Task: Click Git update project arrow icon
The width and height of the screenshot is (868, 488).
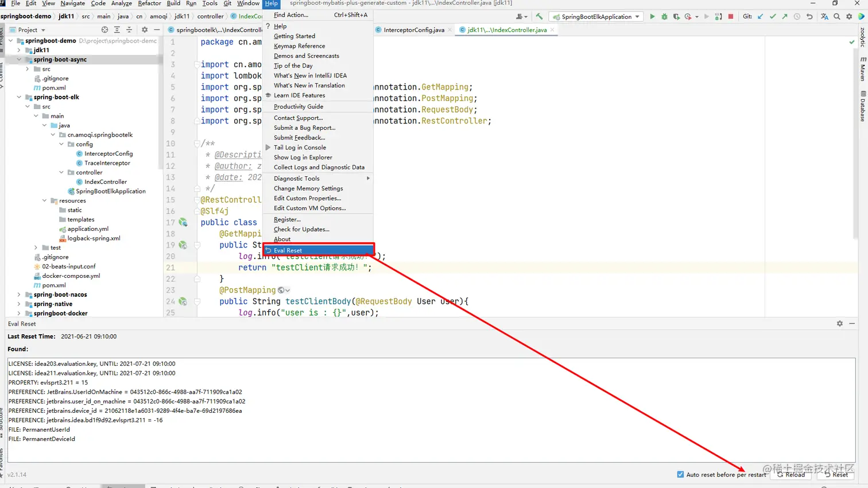Action: (x=761, y=17)
